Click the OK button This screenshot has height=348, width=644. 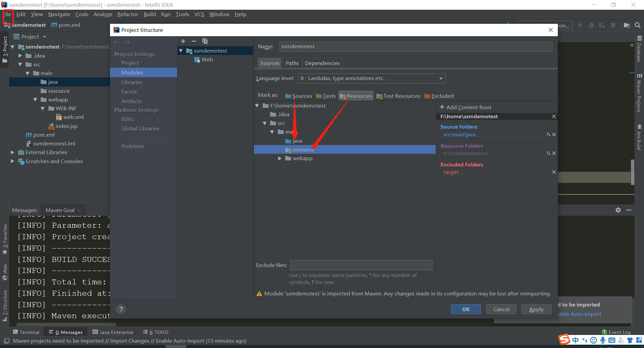click(466, 309)
